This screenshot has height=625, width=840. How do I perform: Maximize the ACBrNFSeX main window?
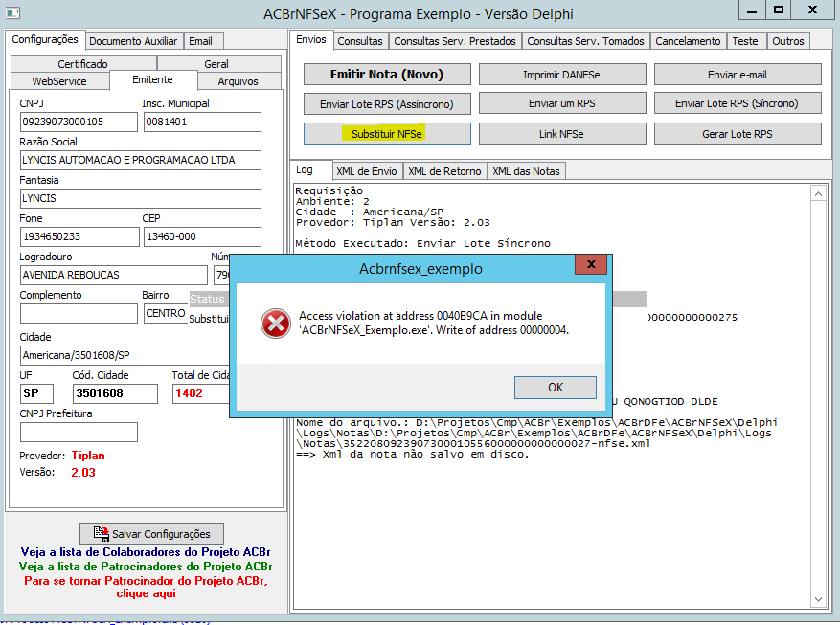(779, 11)
